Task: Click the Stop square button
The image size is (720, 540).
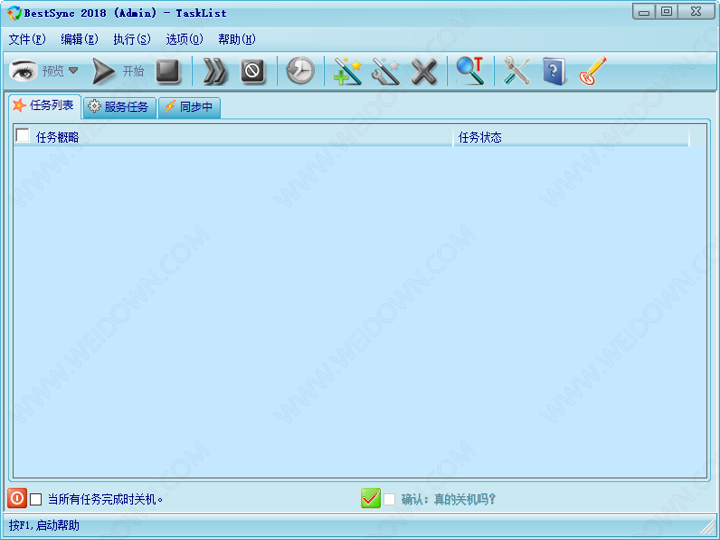Action: (x=168, y=71)
